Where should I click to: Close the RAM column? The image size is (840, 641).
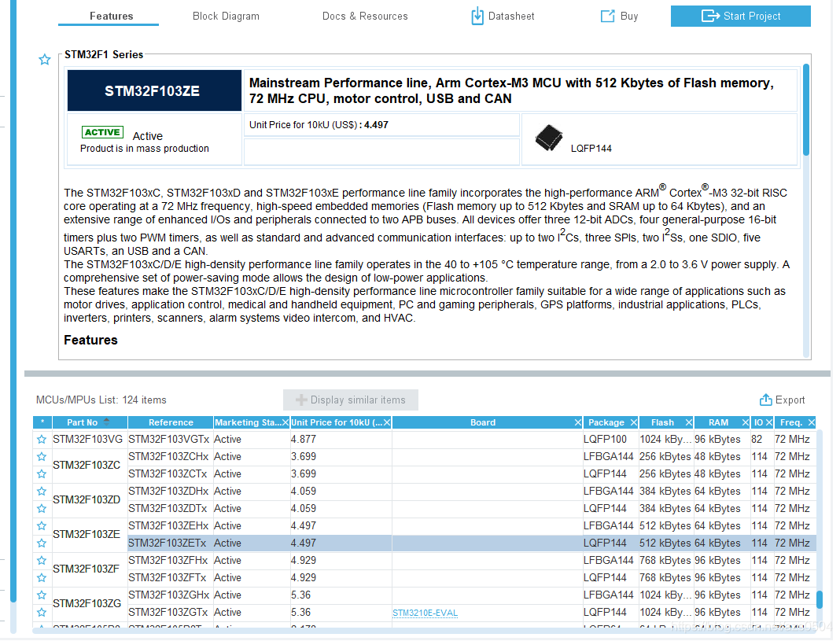pos(745,422)
